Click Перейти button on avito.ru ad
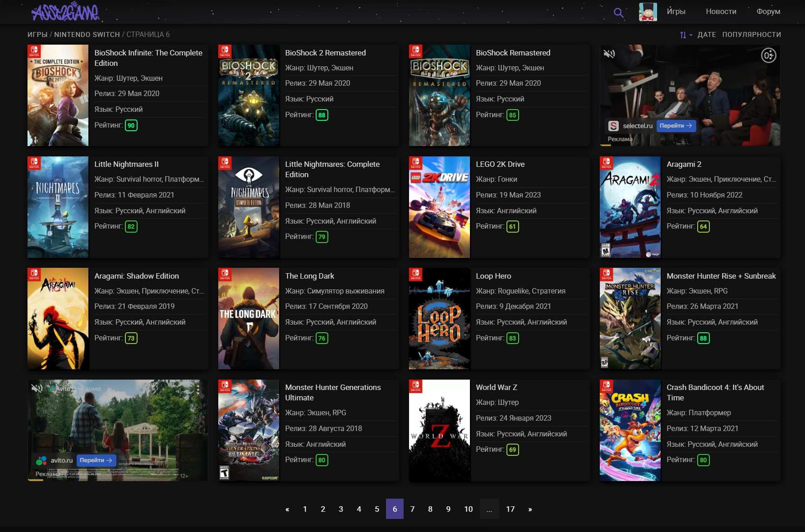The image size is (805, 532). point(96,460)
